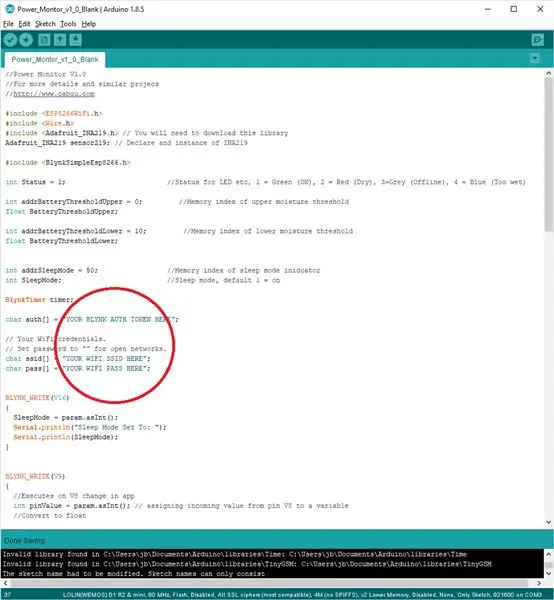
Task: Click the line number 37 in status bar
Action: pyautogui.click(x=7, y=595)
